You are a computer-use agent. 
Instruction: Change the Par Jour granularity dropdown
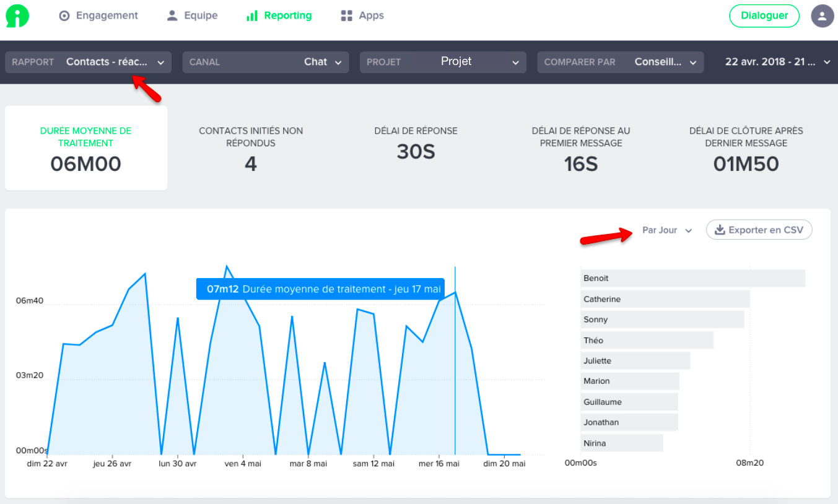tap(667, 230)
